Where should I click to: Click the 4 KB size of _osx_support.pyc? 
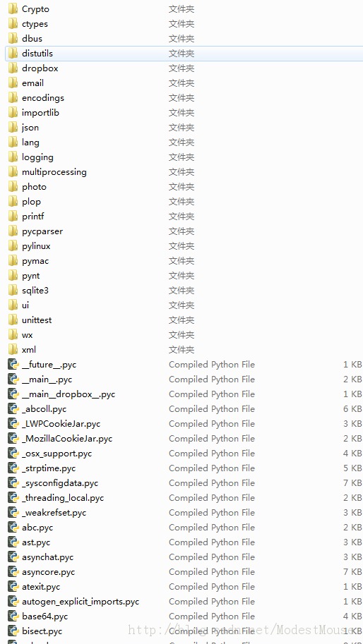tap(352, 454)
